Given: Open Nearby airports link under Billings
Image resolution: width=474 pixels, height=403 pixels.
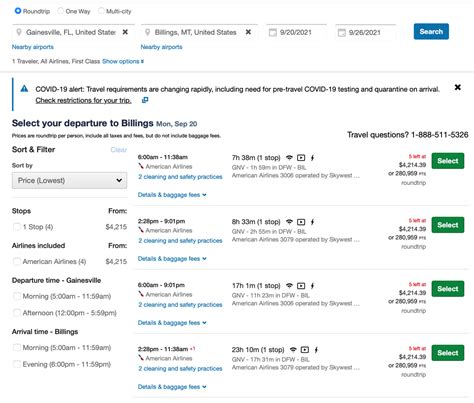Looking at the screenshot, I should click(x=161, y=47).
